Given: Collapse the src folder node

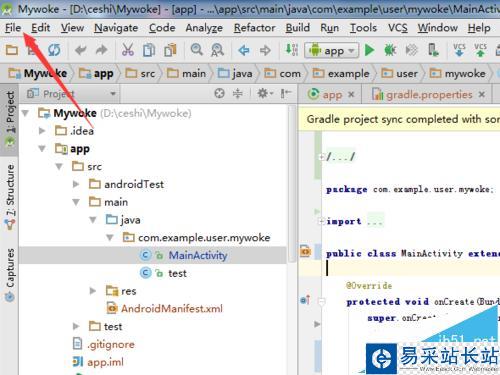Looking at the screenshot, I should coord(59,166).
